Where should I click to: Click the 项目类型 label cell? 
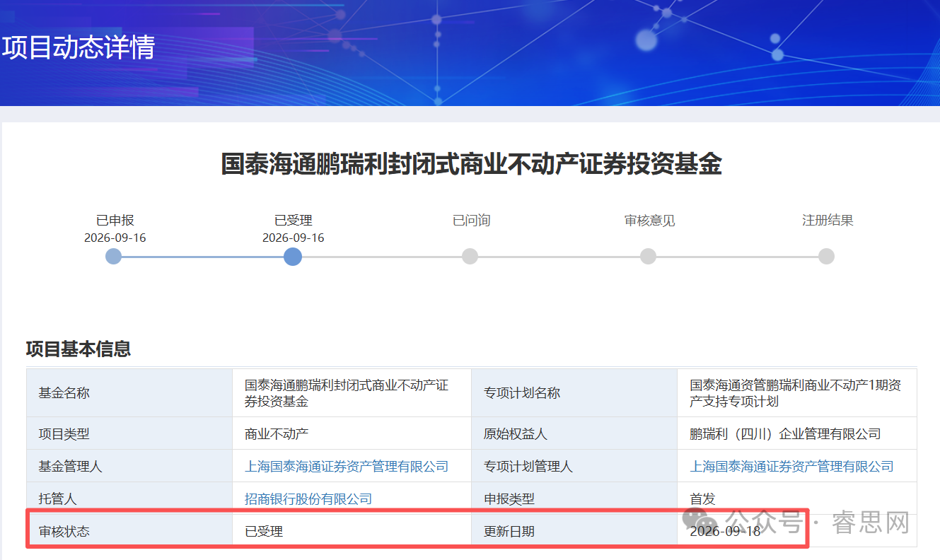pyautogui.click(x=129, y=434)
